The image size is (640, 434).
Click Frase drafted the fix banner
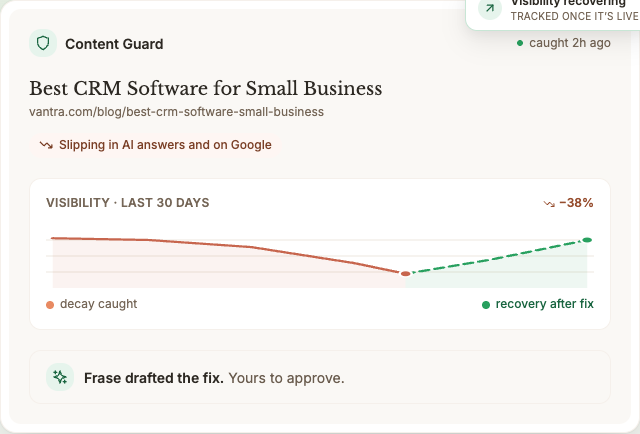(x=320, y=377)
